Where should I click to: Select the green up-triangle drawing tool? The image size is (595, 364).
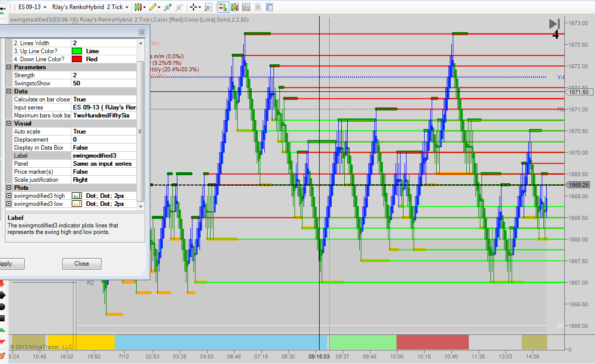point(3,330)
